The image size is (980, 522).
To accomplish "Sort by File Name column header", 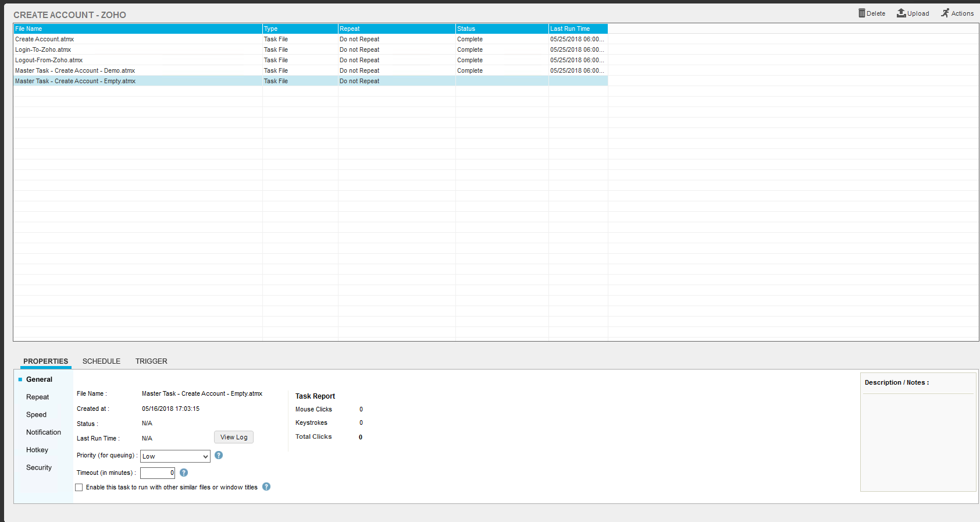I will [x=138, y=29].
